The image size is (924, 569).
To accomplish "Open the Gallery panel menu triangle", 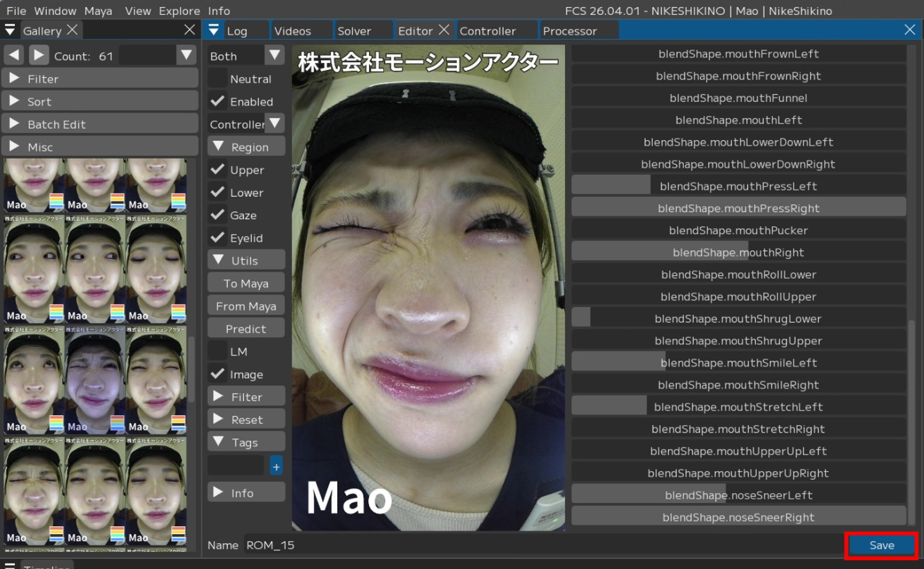I will 10,30.
